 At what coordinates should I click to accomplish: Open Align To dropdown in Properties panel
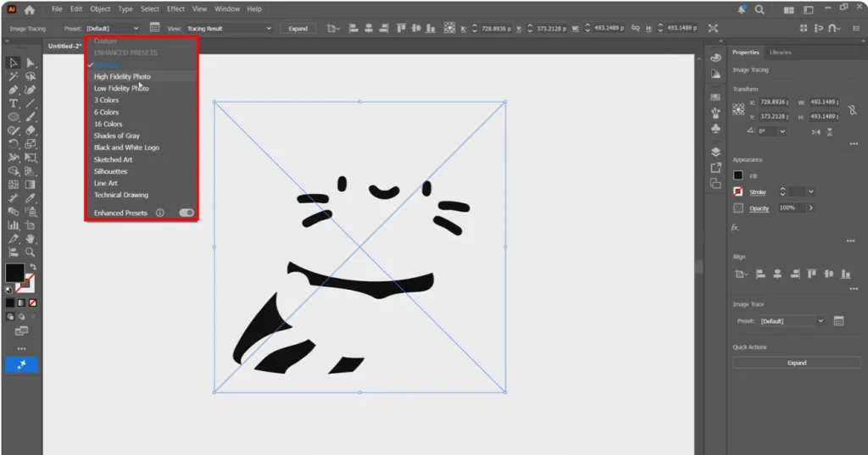tap(741, 274)
